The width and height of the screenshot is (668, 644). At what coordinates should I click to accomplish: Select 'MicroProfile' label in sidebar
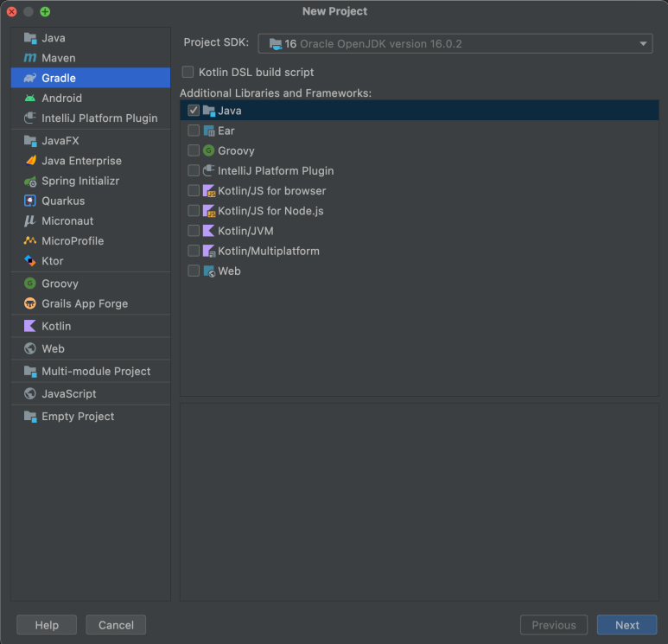coord(73,241)
